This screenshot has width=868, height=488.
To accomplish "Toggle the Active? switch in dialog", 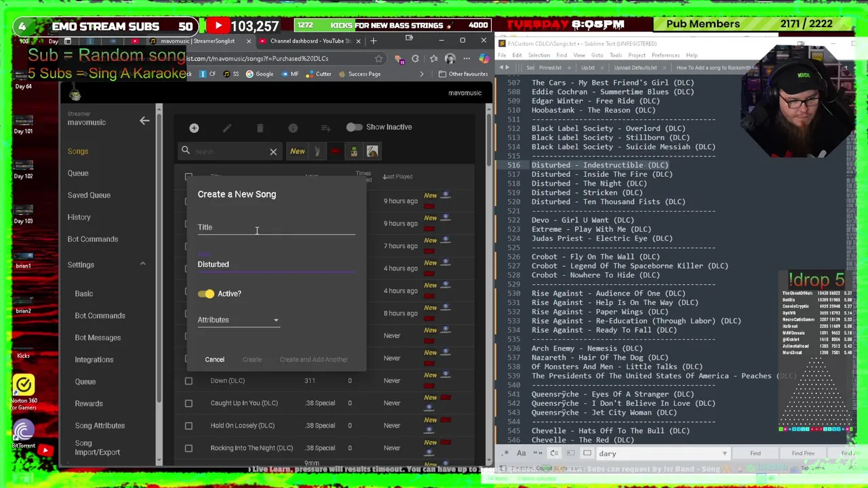I will (x=206, y=294).
